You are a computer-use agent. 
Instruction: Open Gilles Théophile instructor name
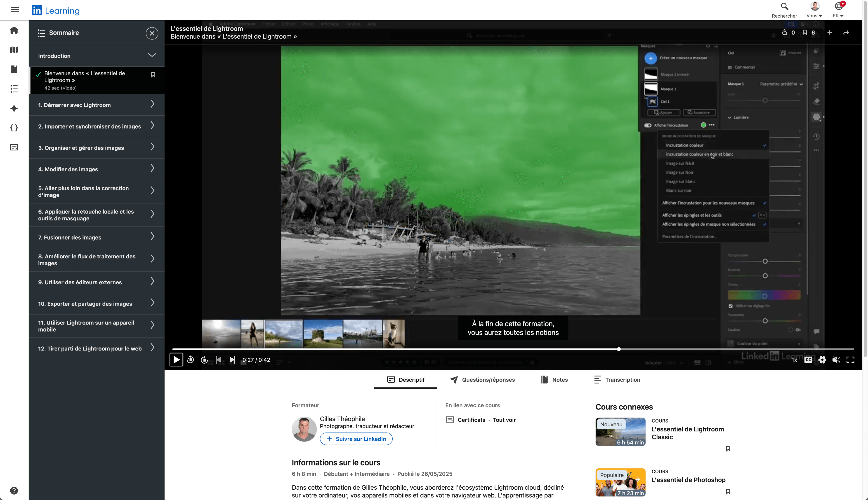(x=342, y=419)
